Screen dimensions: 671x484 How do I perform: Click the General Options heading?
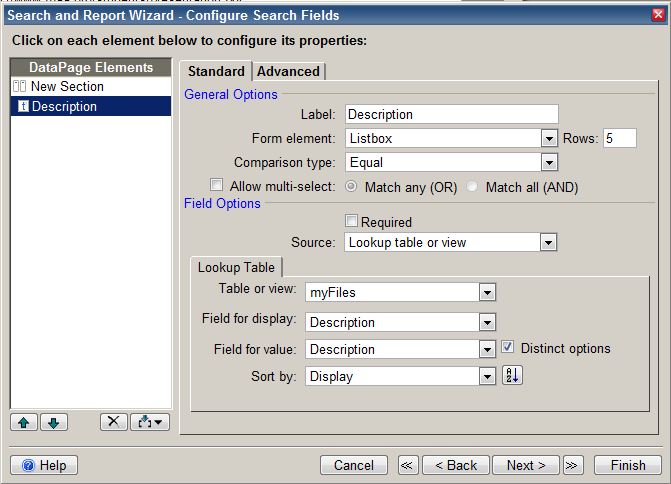(x=231, y=94)
